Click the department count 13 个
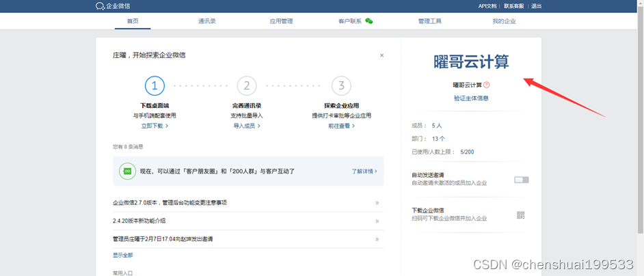This screenshot has height=276, width=644. 439,139
